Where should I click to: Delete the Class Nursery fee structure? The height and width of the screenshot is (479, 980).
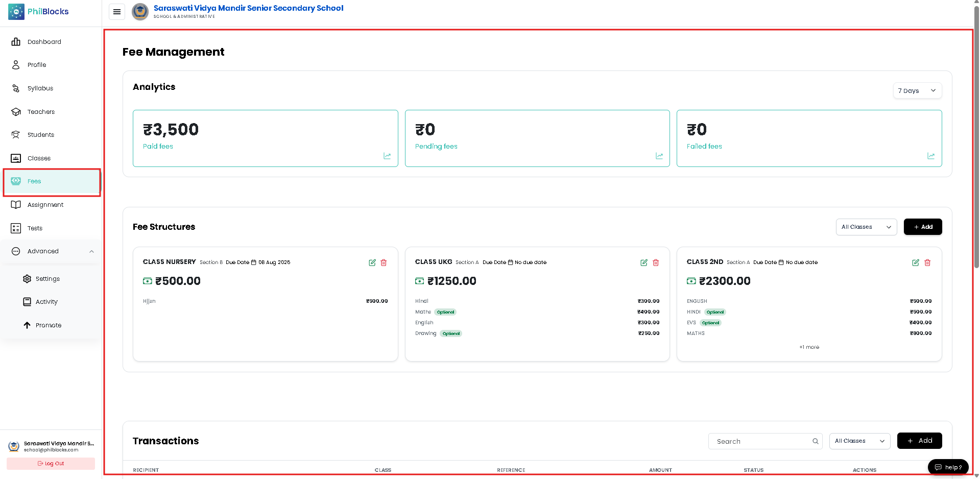tap(384, 262)
